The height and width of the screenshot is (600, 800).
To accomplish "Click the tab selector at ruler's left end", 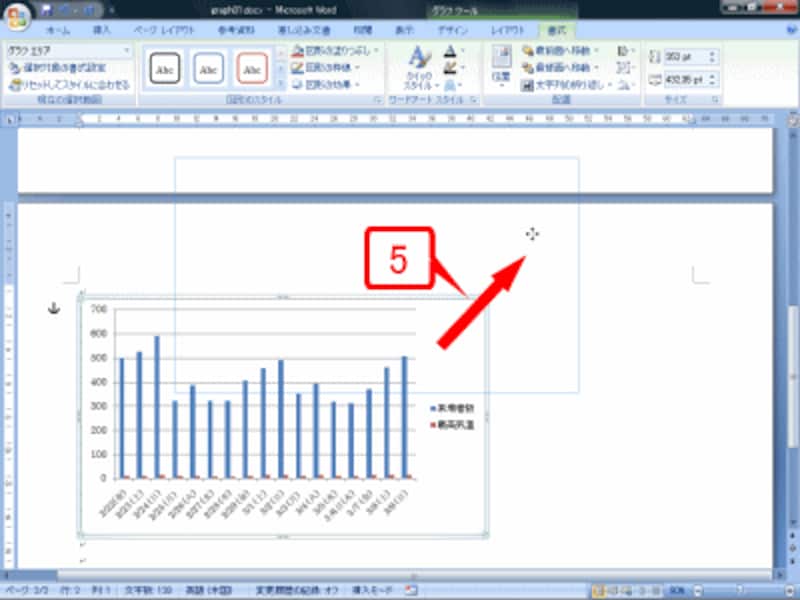I will point(10,120).
